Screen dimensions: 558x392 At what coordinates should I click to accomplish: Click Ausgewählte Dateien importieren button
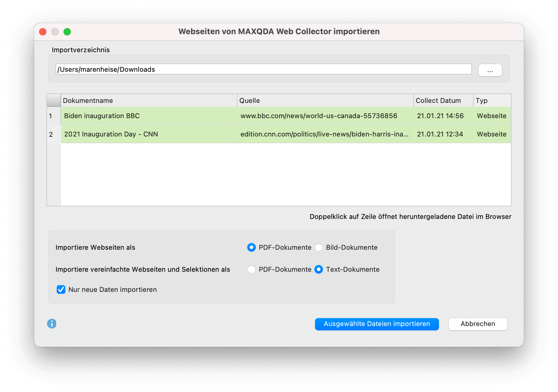coord(377,324)
